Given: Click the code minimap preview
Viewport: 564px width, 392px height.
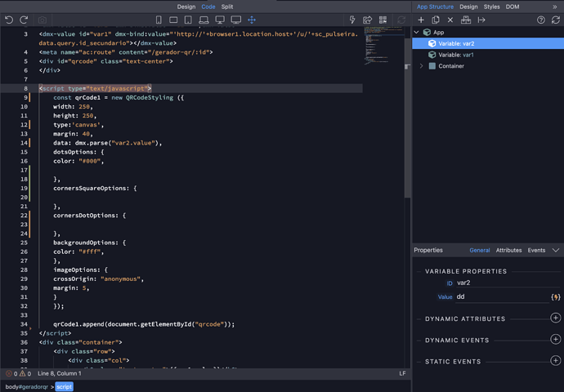Looking at the screenshot, I should pos(383,45).
